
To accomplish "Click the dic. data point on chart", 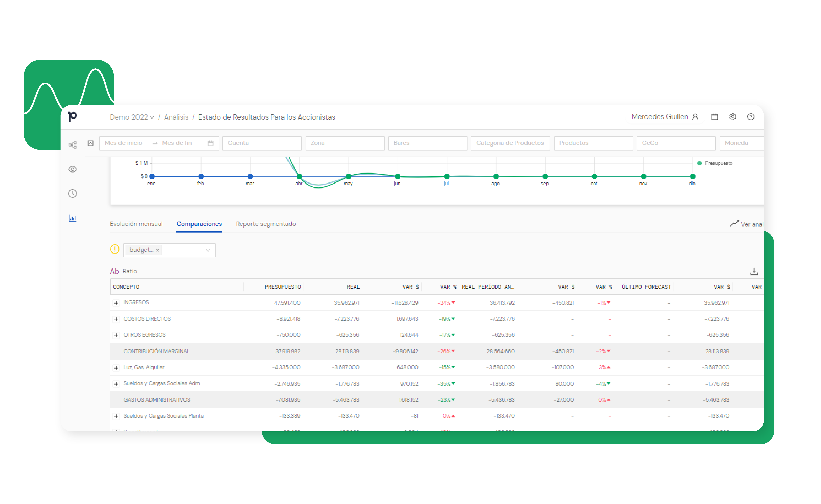I will pyautogui.click(x=693, y=176).
